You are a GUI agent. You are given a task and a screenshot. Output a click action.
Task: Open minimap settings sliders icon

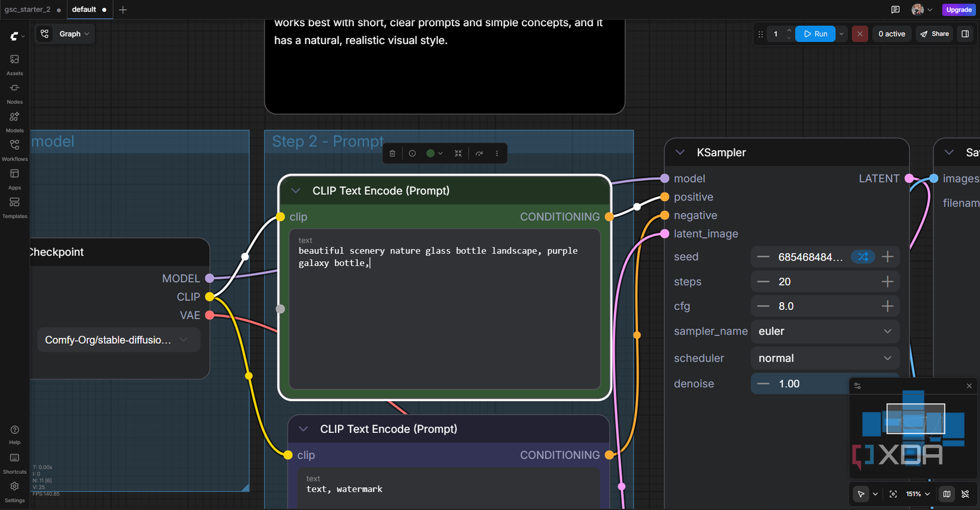[858, 386]
